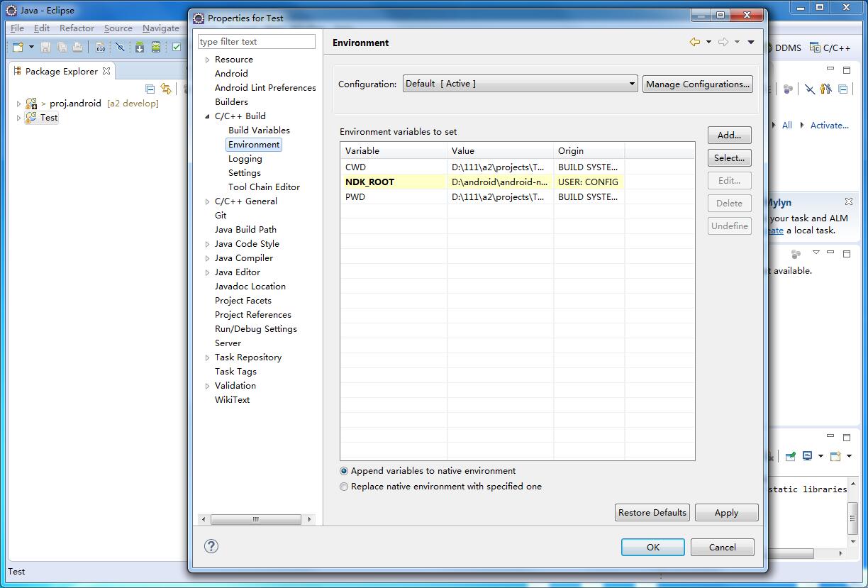
Task: Click the yellow back navigation arrow
Action: [x=694, y=43]
